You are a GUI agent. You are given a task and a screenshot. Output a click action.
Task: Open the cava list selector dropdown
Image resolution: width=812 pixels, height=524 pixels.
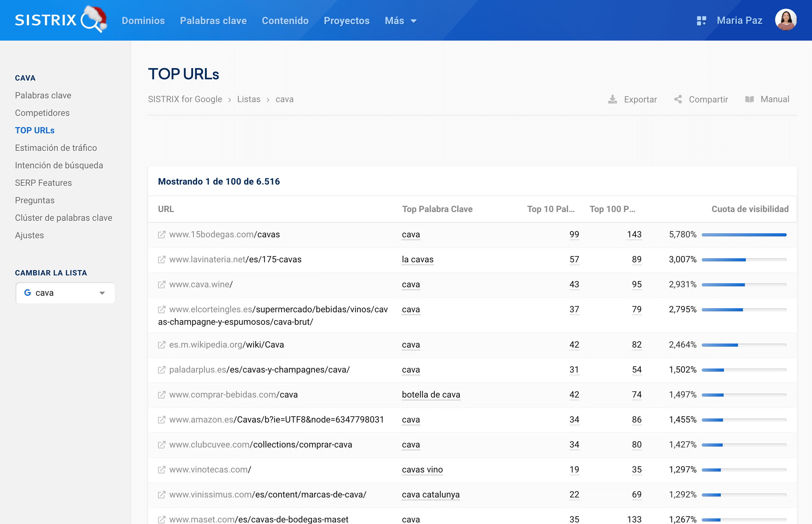65,293
